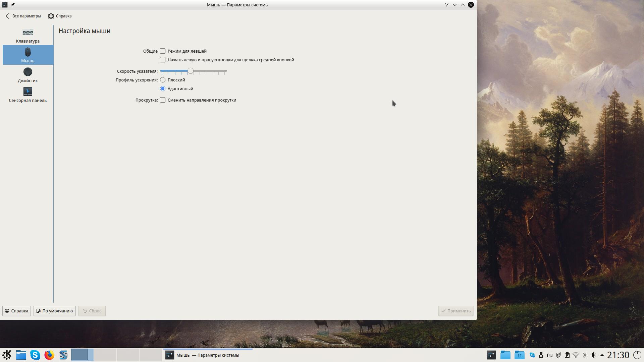Enable Сменить направления прокрутки
The image size is (644, 362).
tap(163, 100)
